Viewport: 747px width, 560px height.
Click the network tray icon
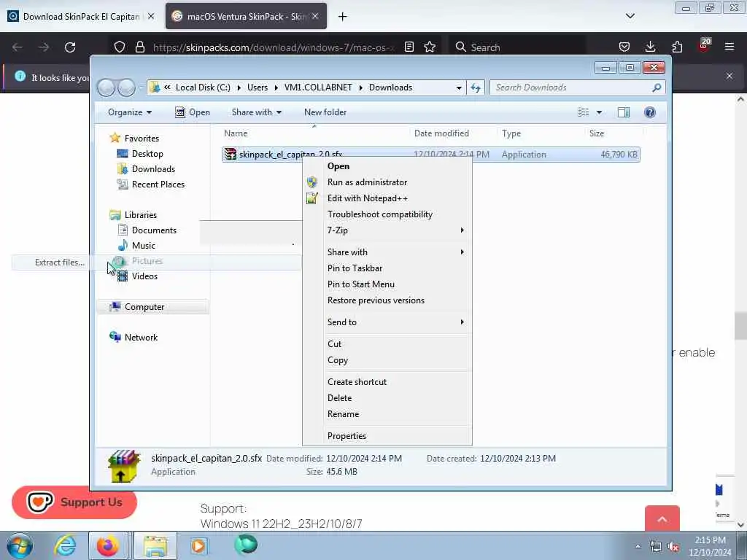(x=656, y=547)
